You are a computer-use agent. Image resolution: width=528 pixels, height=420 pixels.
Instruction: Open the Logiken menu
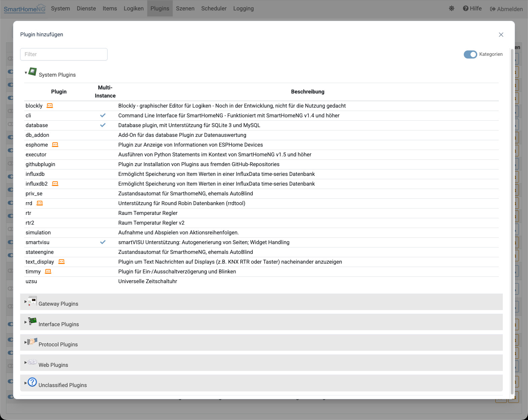tap(134, 8)
